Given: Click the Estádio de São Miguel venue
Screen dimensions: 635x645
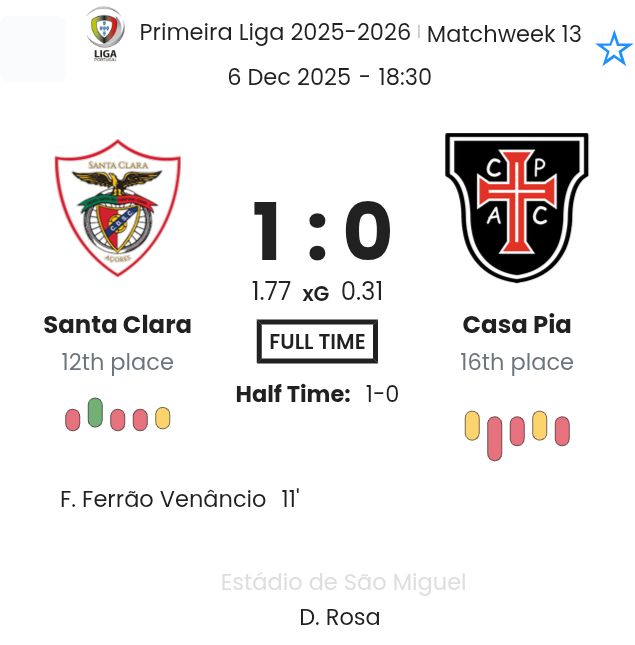Looking at the screenshot, I should pos(343,582).
